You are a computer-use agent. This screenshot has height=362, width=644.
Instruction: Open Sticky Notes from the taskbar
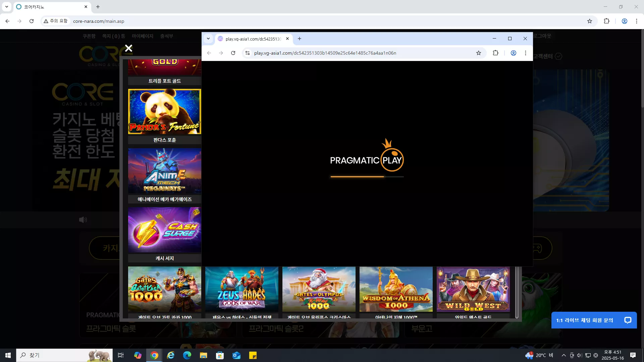(x=253, y=355)
